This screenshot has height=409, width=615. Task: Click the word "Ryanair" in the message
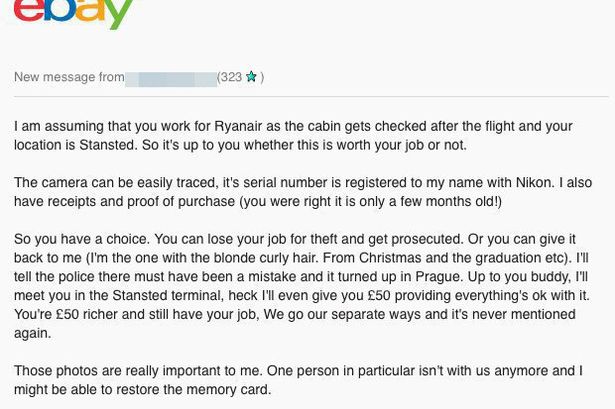tap(238, 127)
